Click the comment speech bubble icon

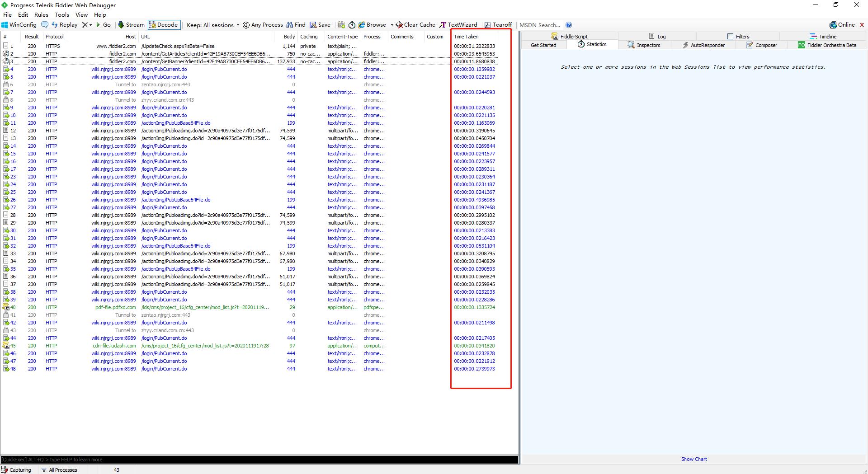coord(45,25)
